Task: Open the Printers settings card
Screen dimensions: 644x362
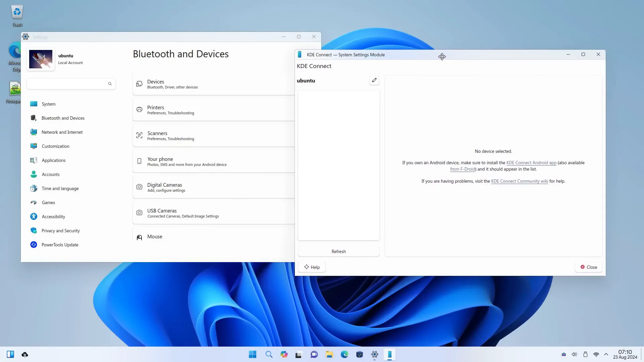Action: click(x=214, y=110)
